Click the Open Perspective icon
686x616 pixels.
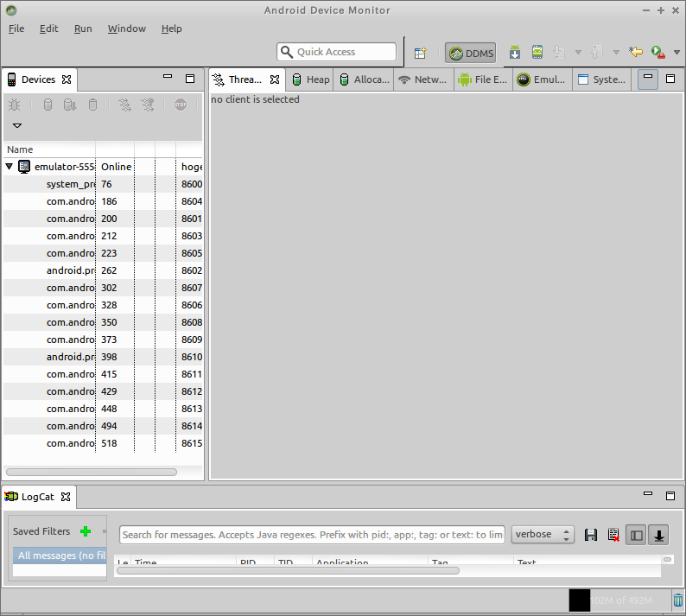pos(421,53)
